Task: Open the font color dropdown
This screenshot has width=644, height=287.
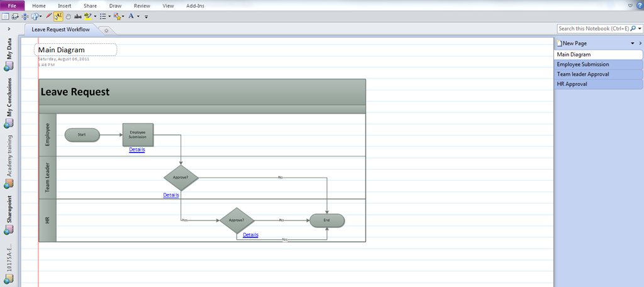Action: pyautogui.click(x=138, y=16)
